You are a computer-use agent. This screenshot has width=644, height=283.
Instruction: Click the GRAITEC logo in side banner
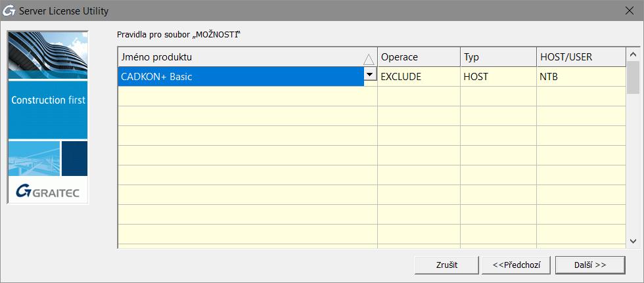tap(47, 191)
